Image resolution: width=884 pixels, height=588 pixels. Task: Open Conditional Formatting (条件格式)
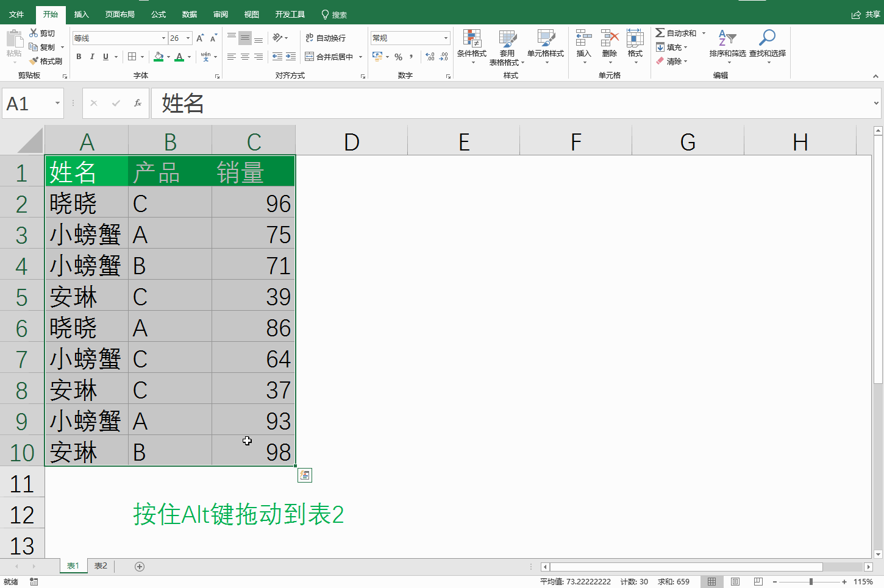(472, 46)
